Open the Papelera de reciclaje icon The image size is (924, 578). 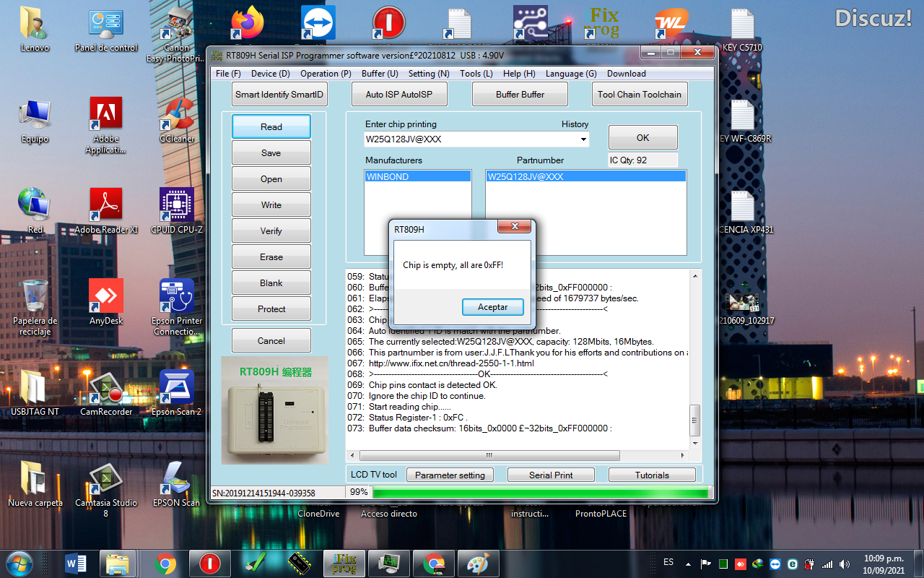pyautogui.click(x=35, y=306)
